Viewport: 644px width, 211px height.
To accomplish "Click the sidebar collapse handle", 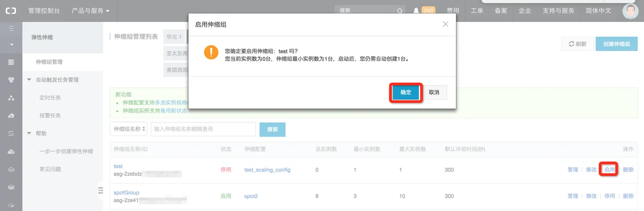I will pyautogui.click(x=100, y=190).
